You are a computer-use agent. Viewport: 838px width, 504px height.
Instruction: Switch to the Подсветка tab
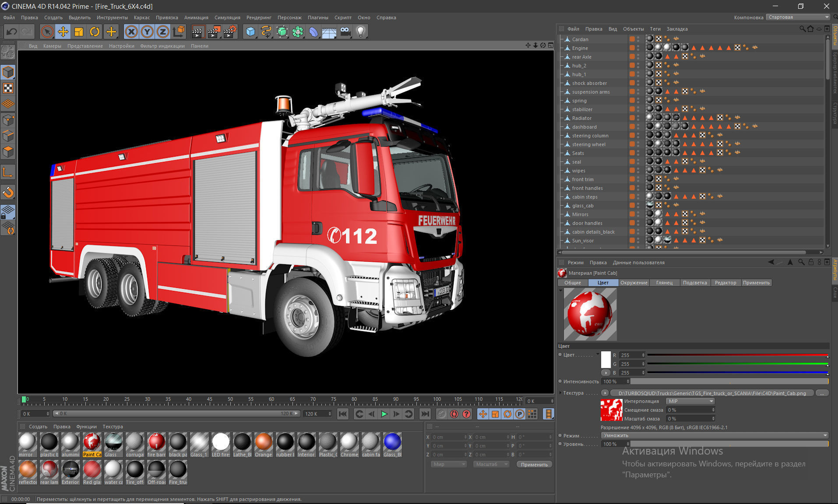tap(695, 283)
